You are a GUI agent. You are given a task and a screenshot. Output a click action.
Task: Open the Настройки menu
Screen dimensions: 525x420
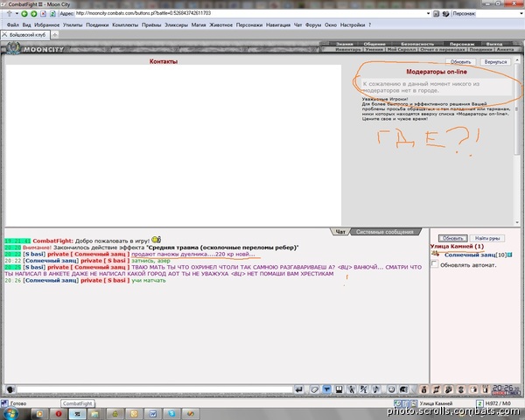pyautogui.click(x=353, y=24)
